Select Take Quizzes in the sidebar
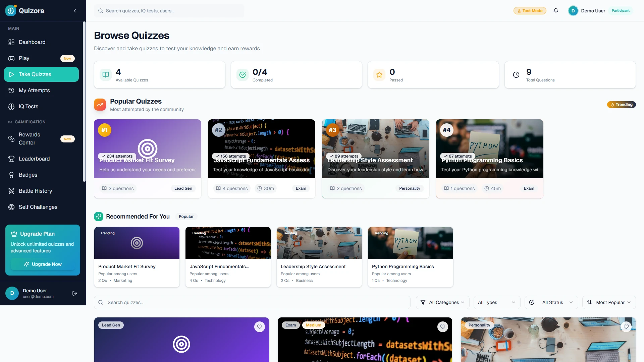The height and width of the screenshot is (362, 644). tap(42, 74)
